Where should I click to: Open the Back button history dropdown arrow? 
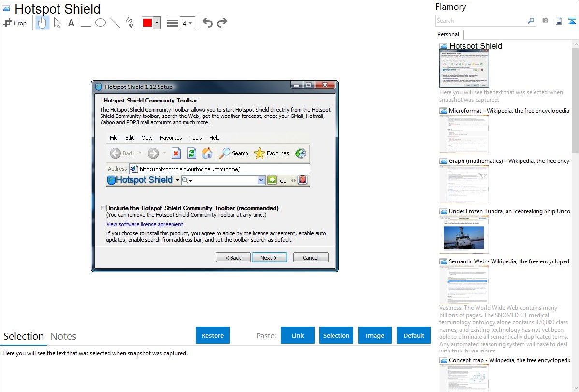[x=140, y=153]
